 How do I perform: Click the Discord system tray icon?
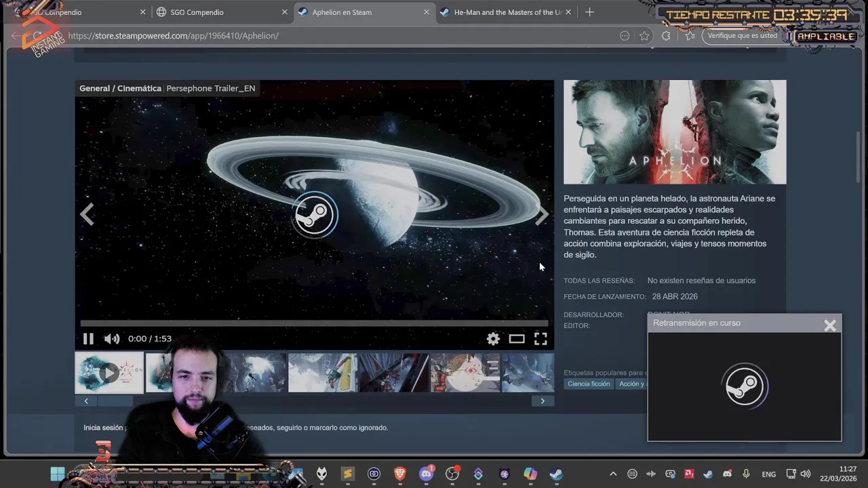coord(727,474)
